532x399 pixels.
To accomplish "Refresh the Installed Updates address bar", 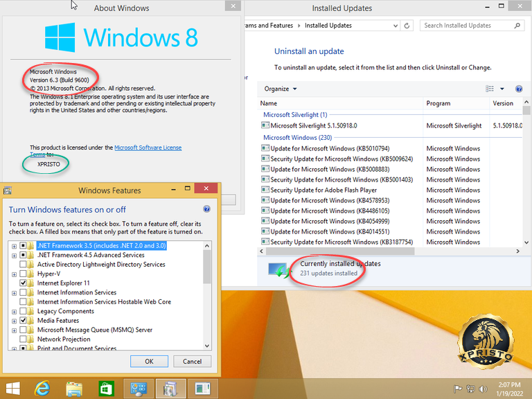I will click(407, 26).
